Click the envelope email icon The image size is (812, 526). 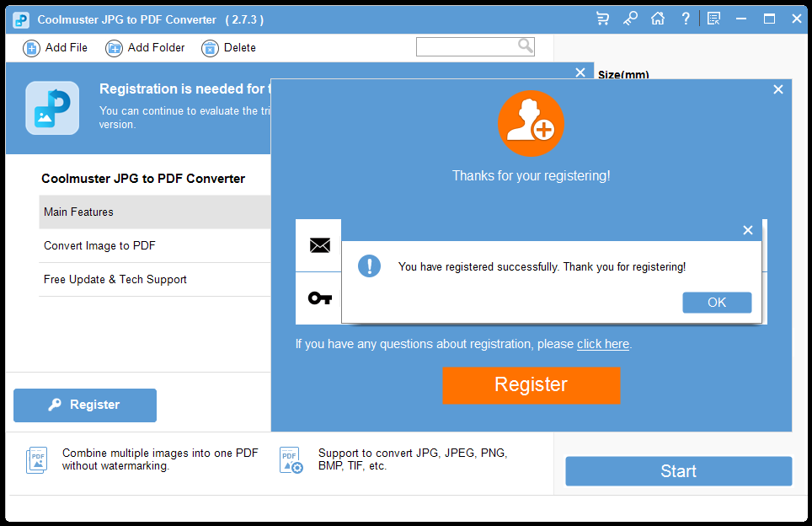tap(319, 245)
